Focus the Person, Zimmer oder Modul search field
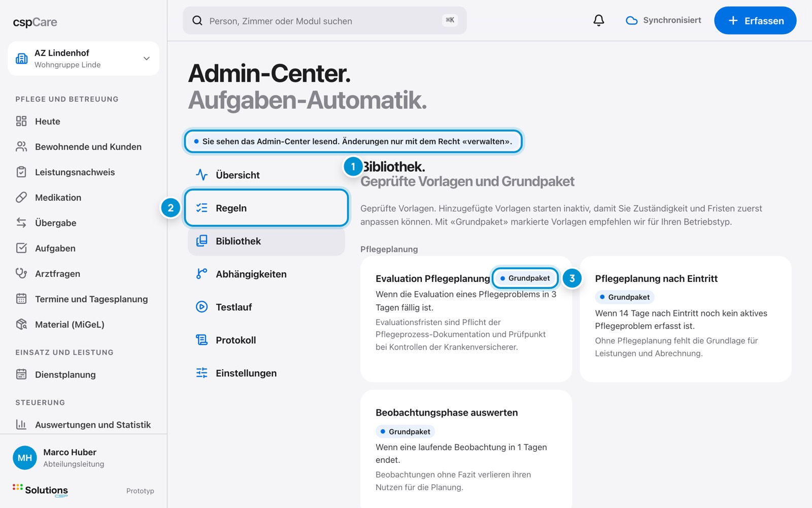This screenshot has width=812, height=508. click(325, 20)
